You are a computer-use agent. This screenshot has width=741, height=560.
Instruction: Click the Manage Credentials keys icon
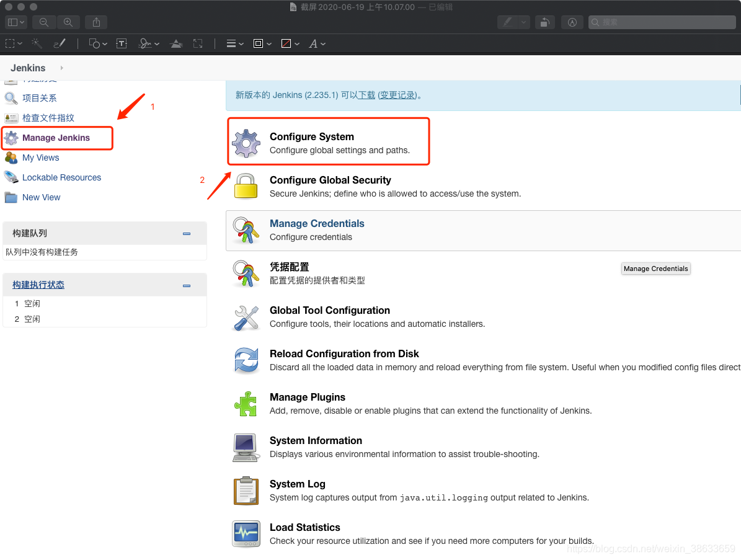(246, 230)
